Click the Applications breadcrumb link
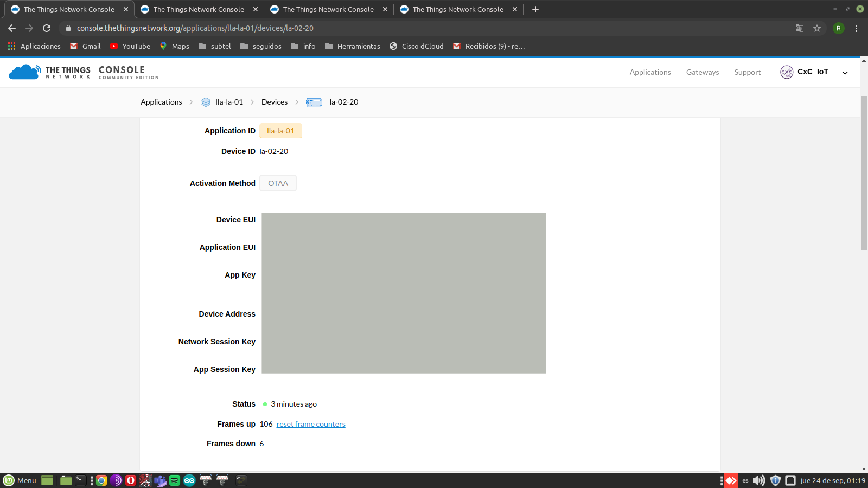Screen dimensions: 868x488 161,102
